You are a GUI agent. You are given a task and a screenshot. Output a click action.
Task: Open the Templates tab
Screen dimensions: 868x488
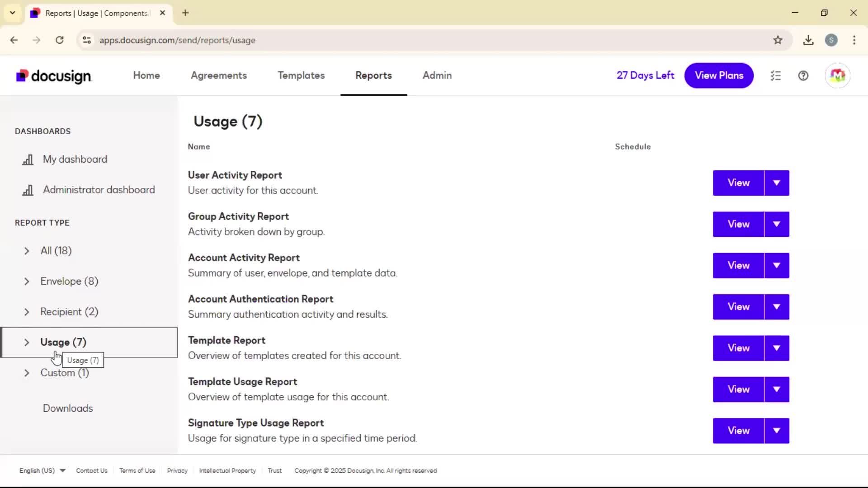click(301, 75)
